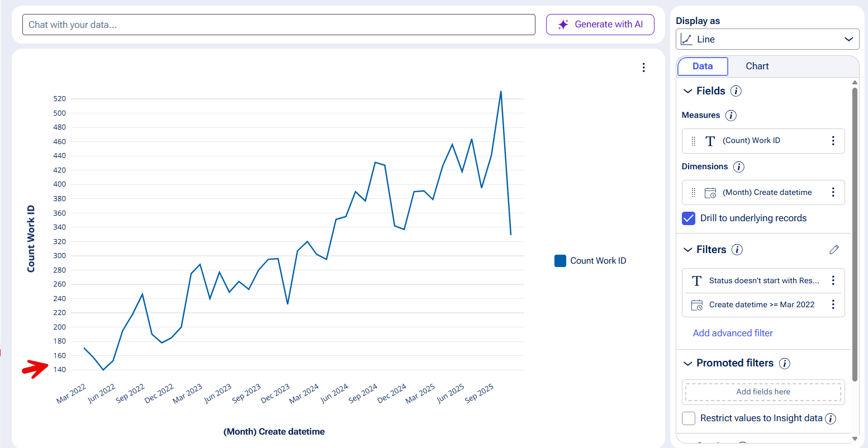The image size is (868, 448).
Task: Click Add advanced filter link
Action: pos(733,333)
